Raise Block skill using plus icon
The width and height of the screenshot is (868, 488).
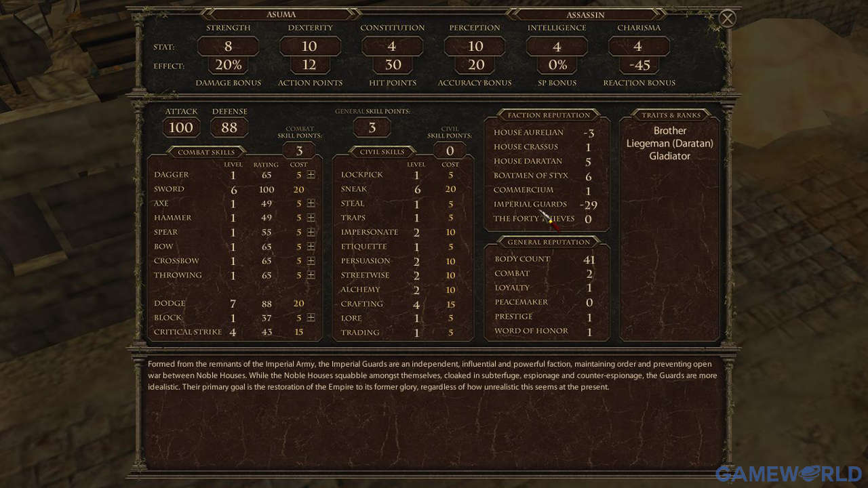[311, 318]
